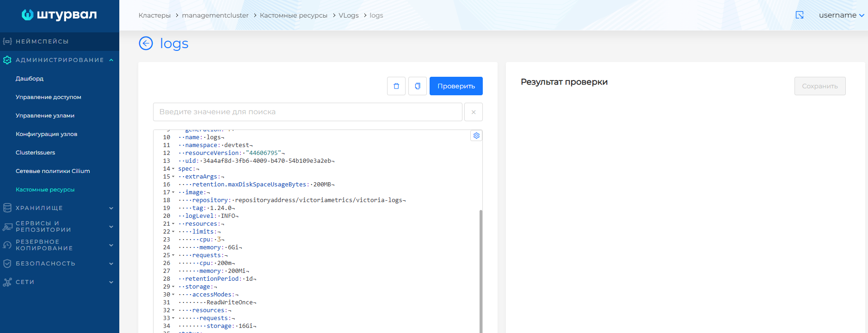Expand the Хранилище sidebar section

coord(111,208)
